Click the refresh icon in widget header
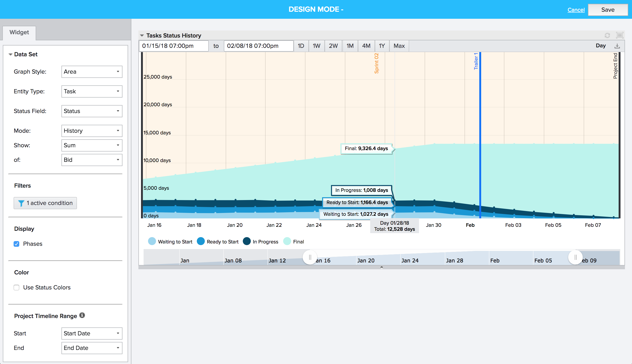This screenshot has width=632, height=364. click(x=607, y=35)
